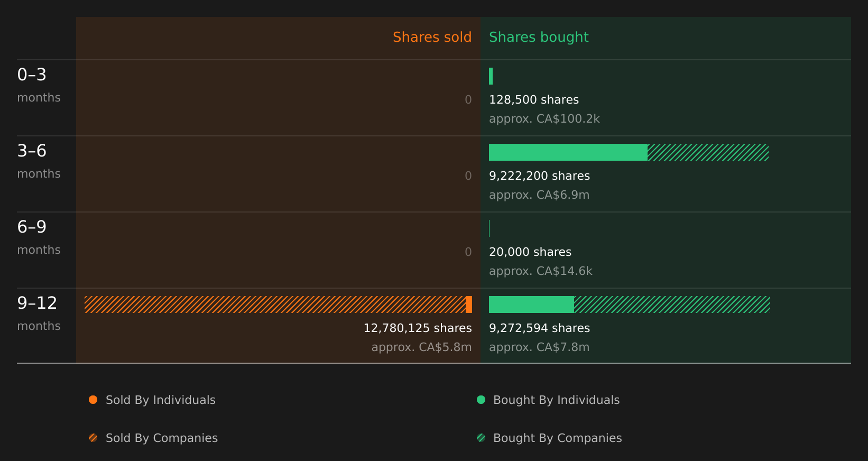Click hatched green bar in 9–12 months row
Screen dimensions: 868x461
(x=672, y=305)
